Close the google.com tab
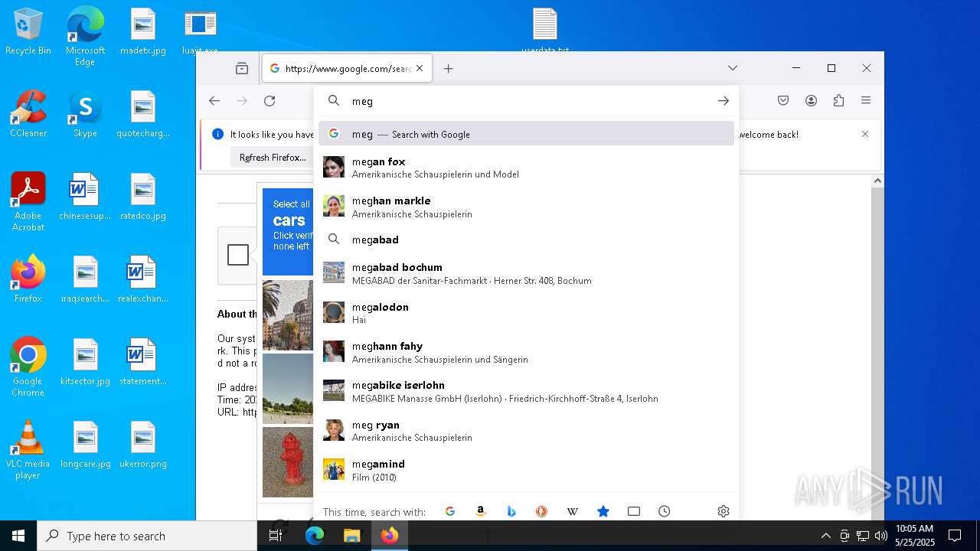980x551 pixels. [420, 68]
